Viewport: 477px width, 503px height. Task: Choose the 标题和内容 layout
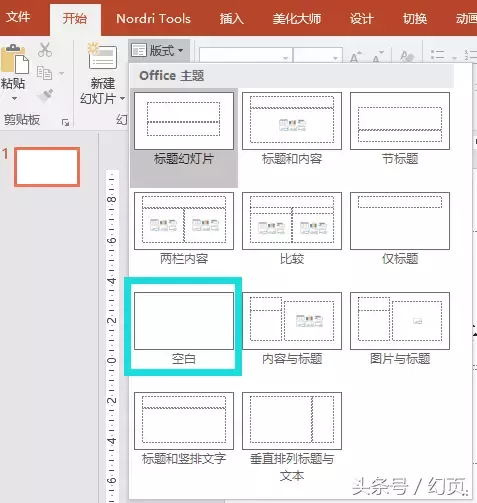[292, 129]
